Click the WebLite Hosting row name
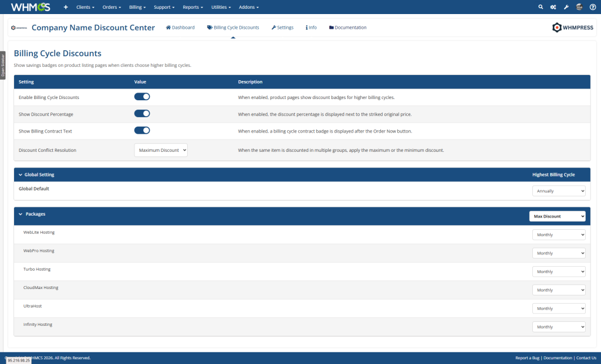The width and height of the screenshot is (601, 364). [x=39, y=232]
